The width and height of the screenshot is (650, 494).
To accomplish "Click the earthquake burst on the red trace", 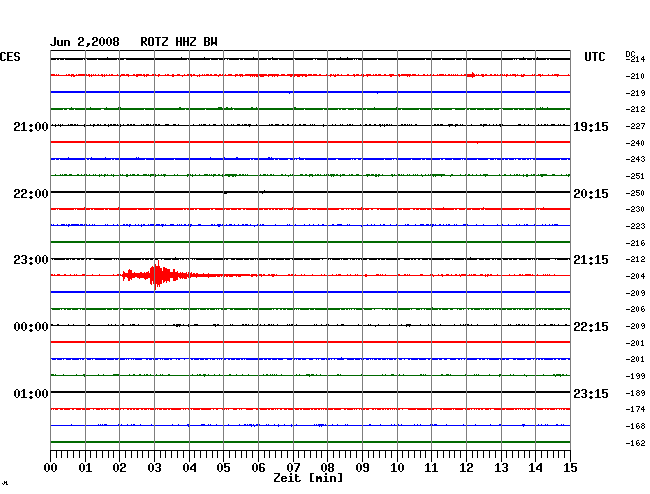I will click(157, 275).
